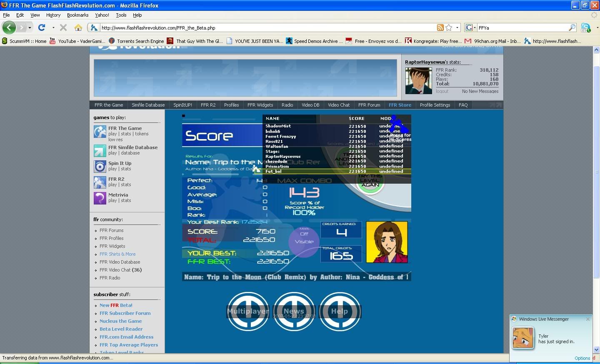Close the Windows Live Messenger notification
This screenshot has height=364, width=600.
tap(588, 319)
